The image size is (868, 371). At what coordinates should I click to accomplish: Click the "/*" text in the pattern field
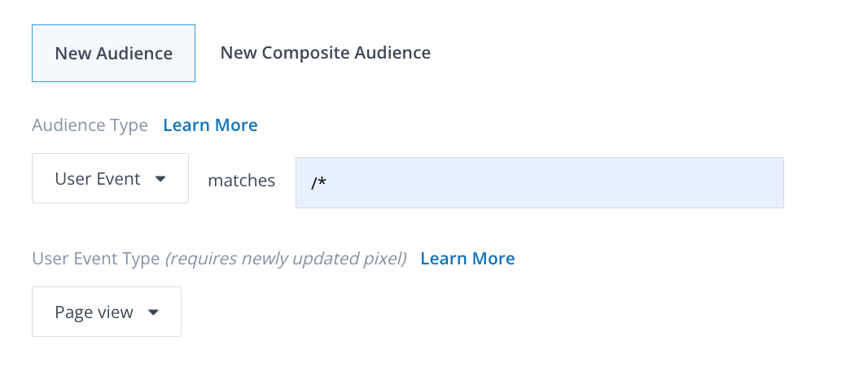click(318, 183)
